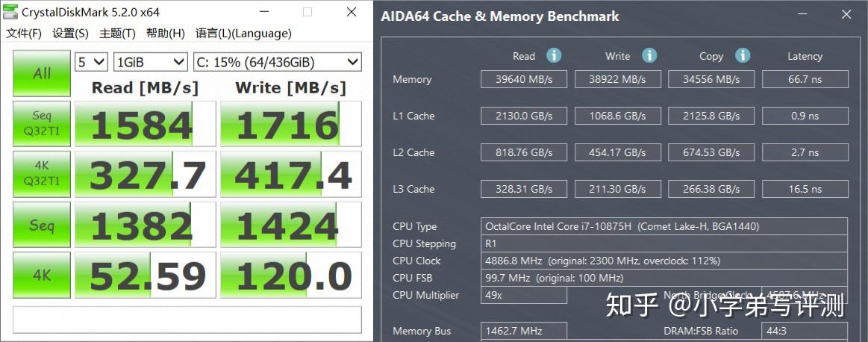The width and height of the screenshot is (868, 342).
Task: Open the 设置(S) menu
Action: click(x=70, y=34)
